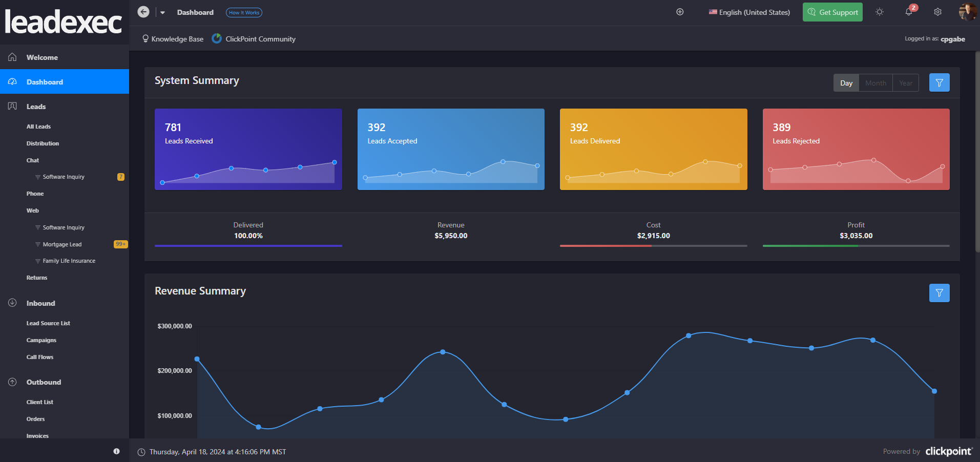Image resolution: width=980 pixels, height=462 pixels.
Task: Click the info icon at sidebar bottom
Action: pos(116,451)
